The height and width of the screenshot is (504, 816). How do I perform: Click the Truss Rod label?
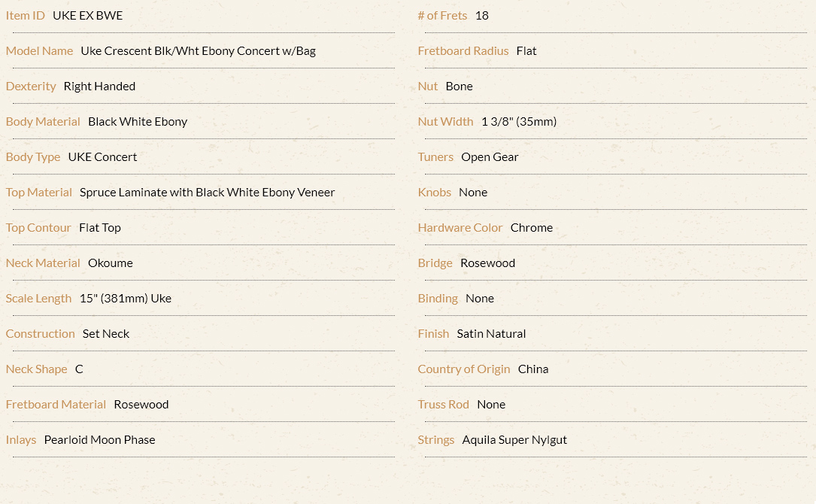444,405
